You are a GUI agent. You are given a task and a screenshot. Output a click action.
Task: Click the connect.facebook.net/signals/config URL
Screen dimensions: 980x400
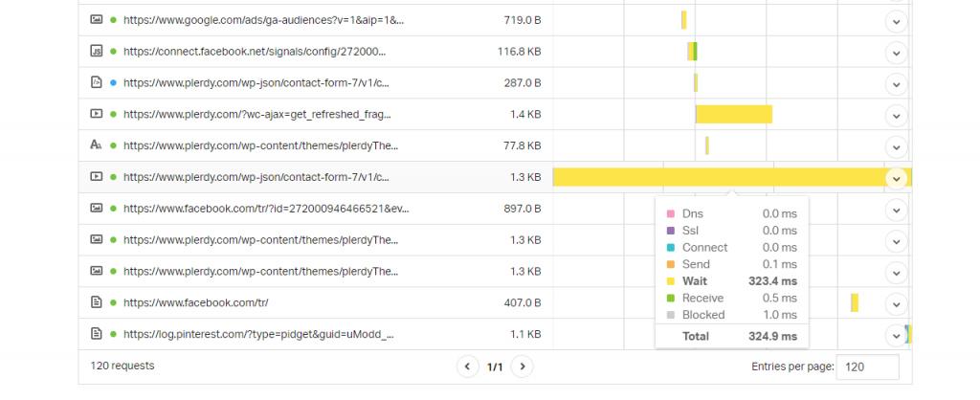(255, 51)
